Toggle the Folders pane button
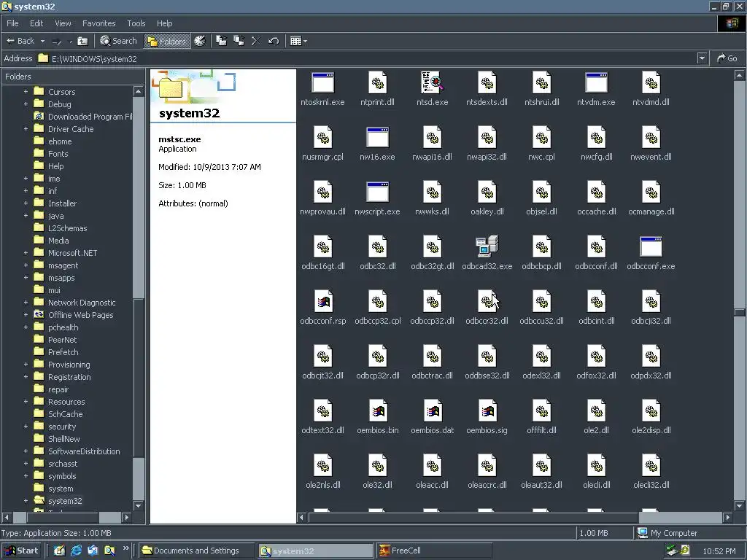The height and width of the screenshot is (560, 747). [167, 41]
